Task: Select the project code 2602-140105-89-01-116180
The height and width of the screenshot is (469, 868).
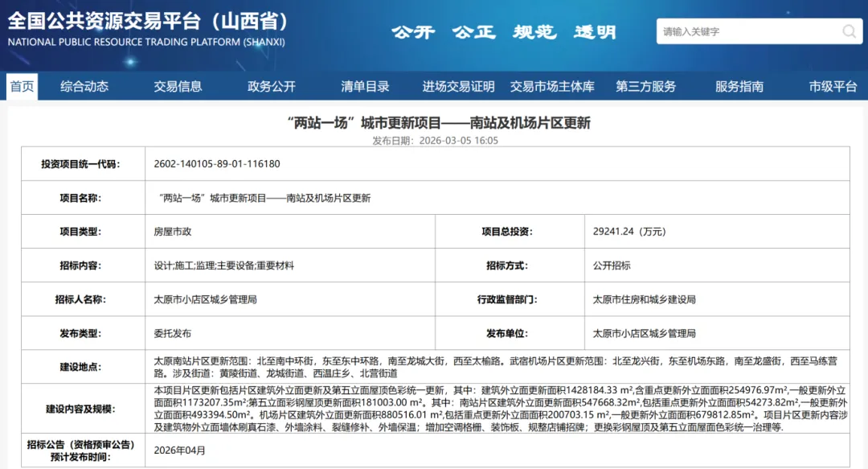Action: (217, 163)
